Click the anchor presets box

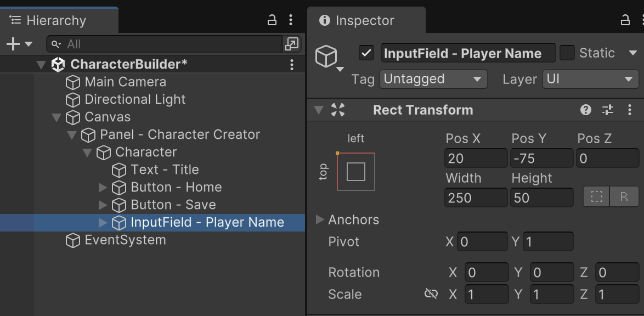(x=356, y=172)
